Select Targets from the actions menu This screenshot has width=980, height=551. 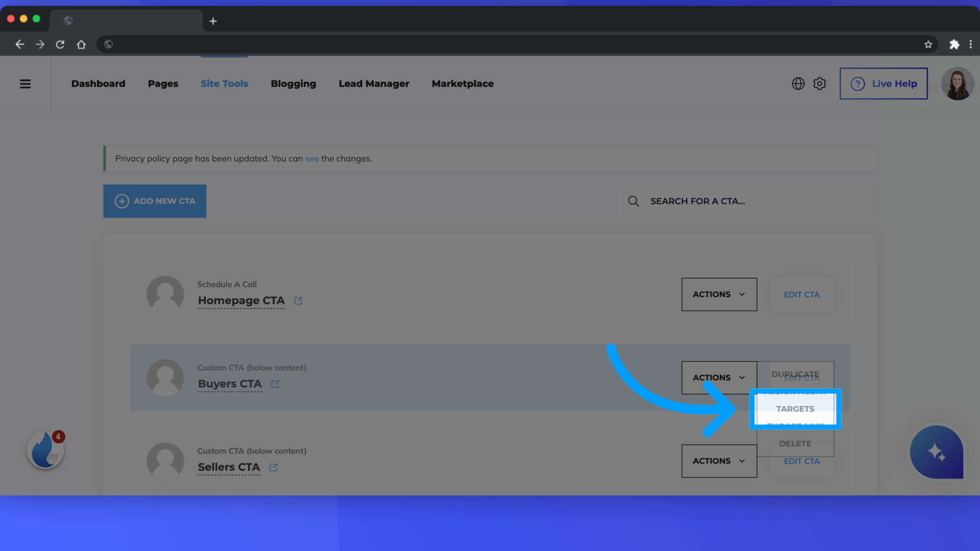pos(795,409)
